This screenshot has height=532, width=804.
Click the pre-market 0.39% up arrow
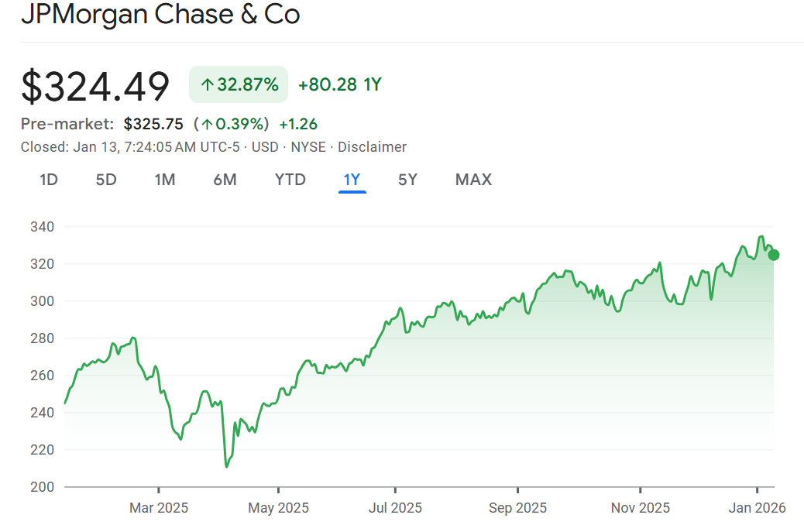(x=208, y=124)
